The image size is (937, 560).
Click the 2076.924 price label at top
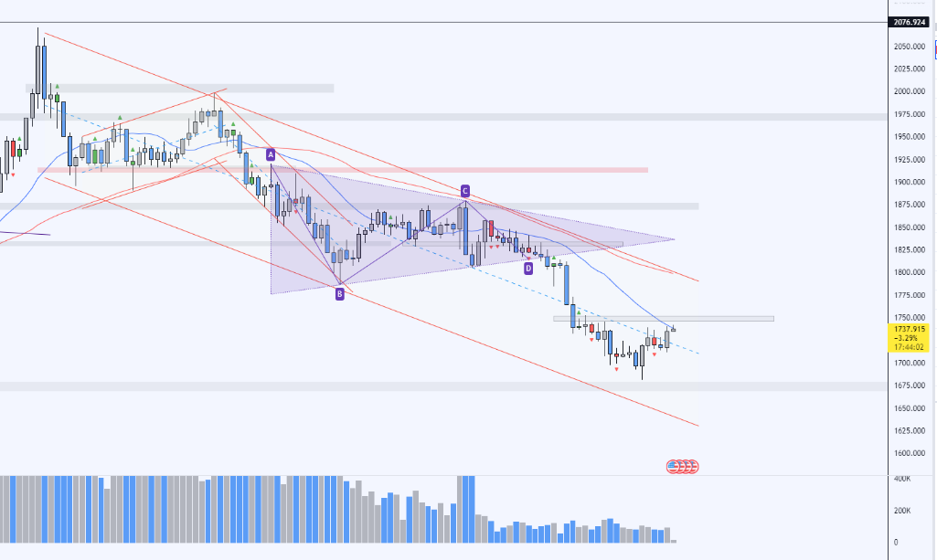click(x=908, y=22)
